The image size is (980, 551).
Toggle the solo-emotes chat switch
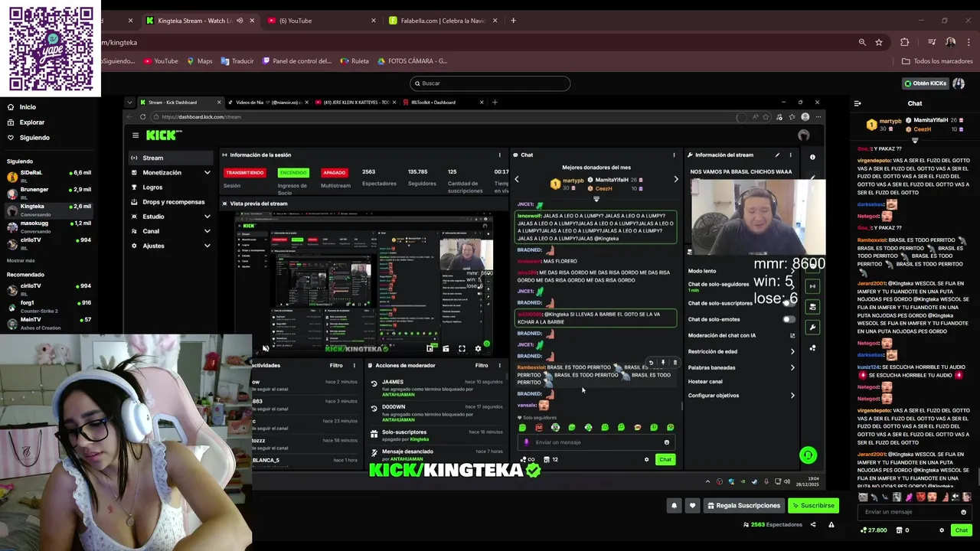coord(789,319)
